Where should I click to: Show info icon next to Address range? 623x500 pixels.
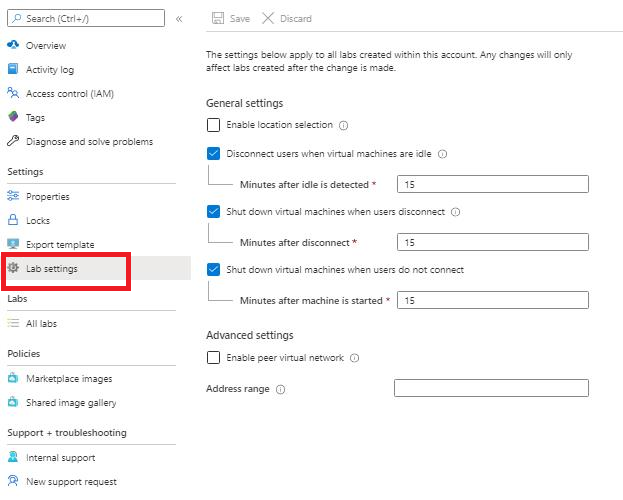(281, 390)
